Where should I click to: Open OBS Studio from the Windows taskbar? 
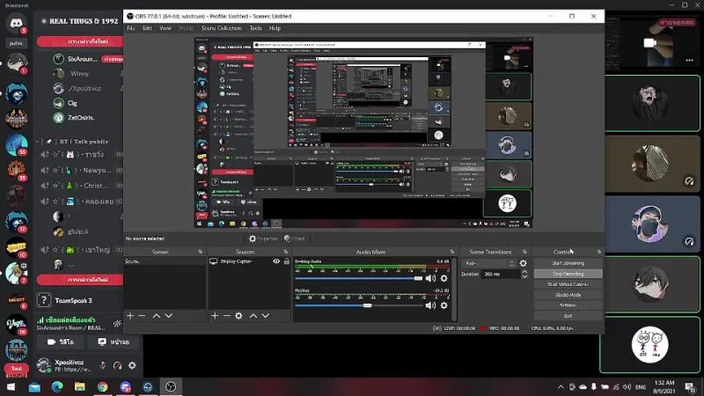(171, 387)
